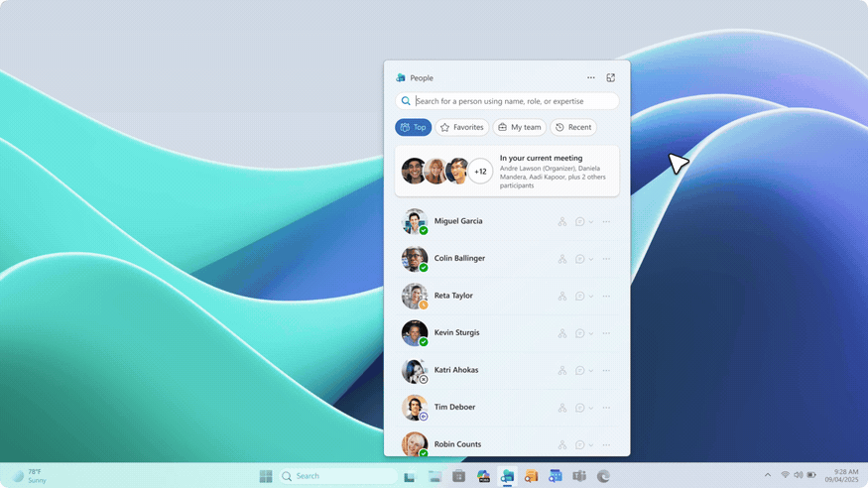The height and width of the screenshot is (488, 868).
Task: Send a chat to Tim Deboer
Action: (579, 408)
